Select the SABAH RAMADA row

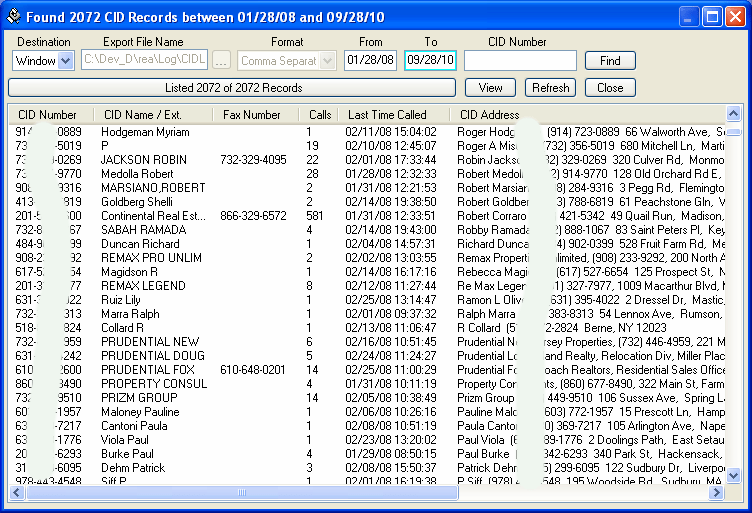click(367, 230)
